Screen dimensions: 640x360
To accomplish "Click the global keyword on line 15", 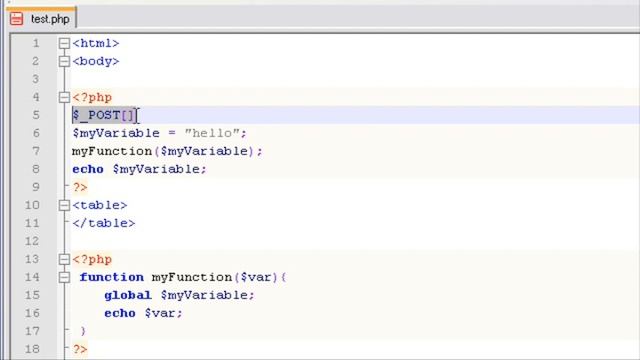I will tap(127, 295).
